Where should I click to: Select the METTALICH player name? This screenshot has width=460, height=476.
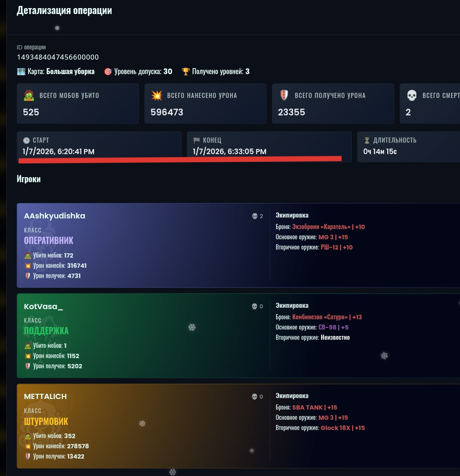pyautogui.click(x=45, y=396)
